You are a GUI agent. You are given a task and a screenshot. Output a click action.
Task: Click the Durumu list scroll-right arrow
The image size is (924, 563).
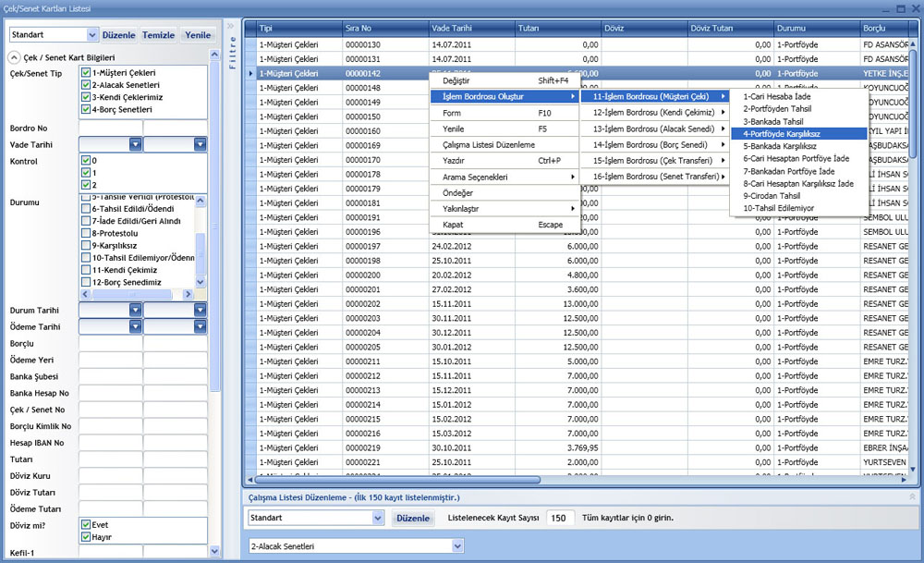pos(188,294)
